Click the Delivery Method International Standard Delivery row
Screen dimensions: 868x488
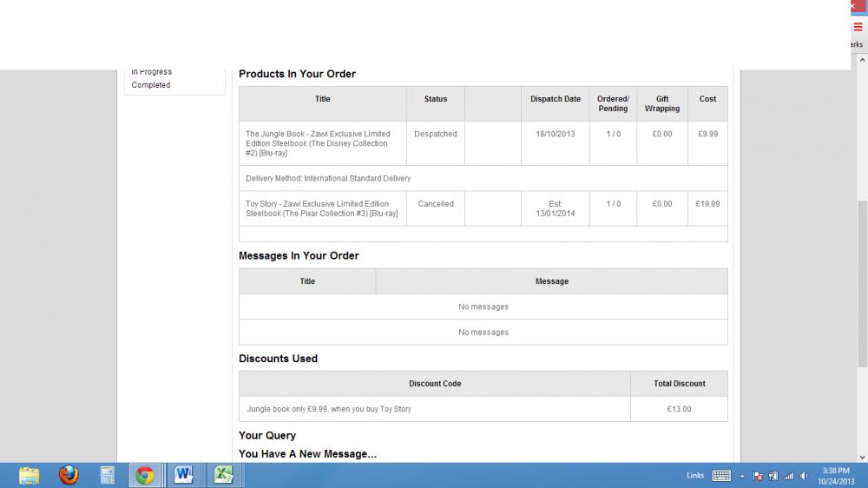483,178
